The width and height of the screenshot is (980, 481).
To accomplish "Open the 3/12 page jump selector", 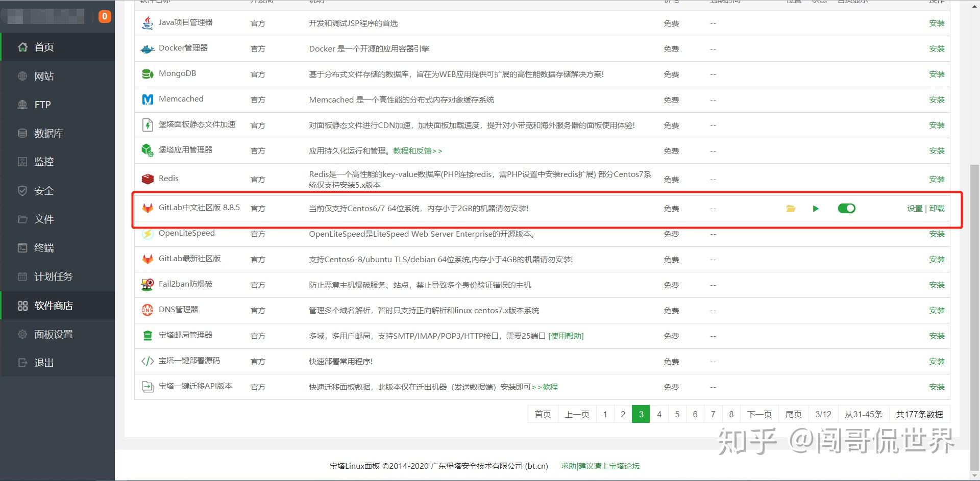I will pos(823,414).
